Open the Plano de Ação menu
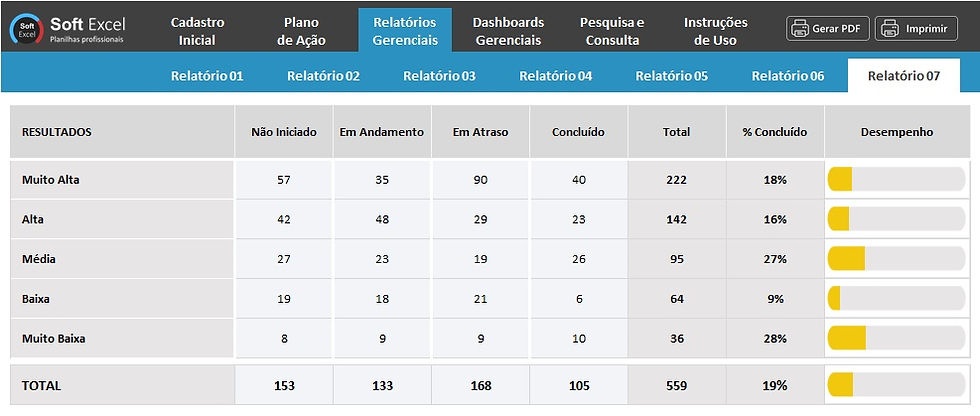 click(301, 31)
